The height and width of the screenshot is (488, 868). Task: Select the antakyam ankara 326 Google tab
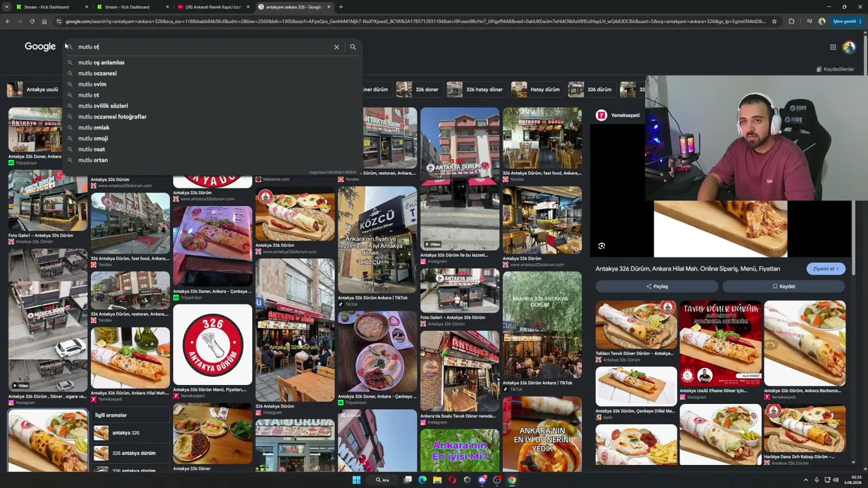(294, 7)
